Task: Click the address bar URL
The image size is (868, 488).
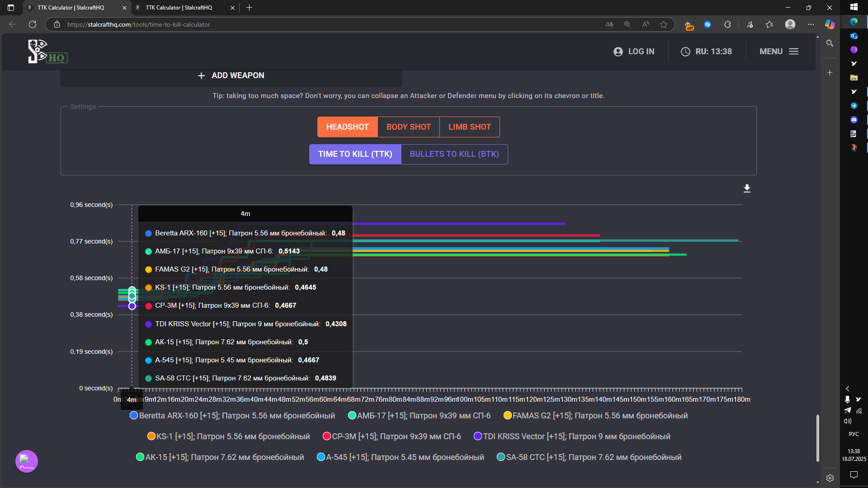Action: click(x=139, y=24)
